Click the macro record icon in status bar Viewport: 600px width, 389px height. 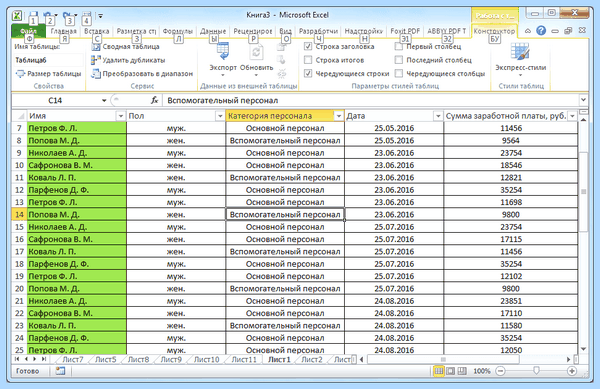coord(60,371)
